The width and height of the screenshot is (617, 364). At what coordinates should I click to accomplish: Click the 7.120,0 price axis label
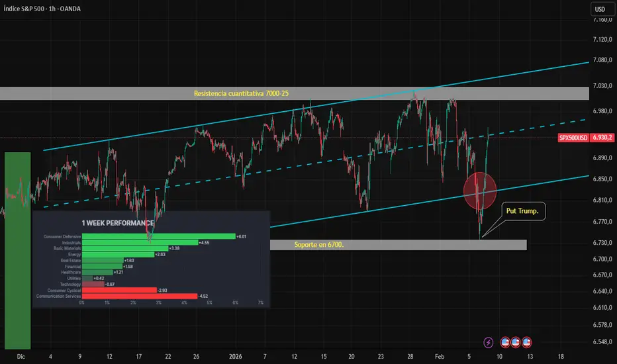(602, 39)
